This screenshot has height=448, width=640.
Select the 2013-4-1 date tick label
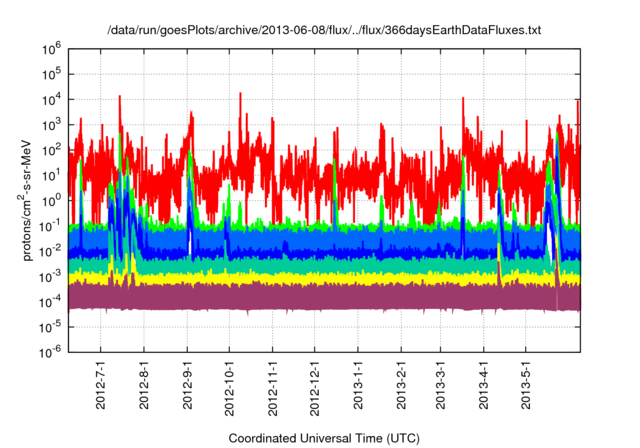tap(484, 385)
